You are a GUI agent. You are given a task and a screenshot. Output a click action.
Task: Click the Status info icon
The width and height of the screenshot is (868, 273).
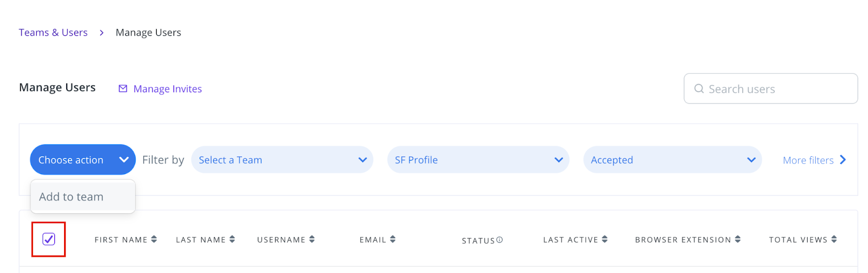pos(500,239)
